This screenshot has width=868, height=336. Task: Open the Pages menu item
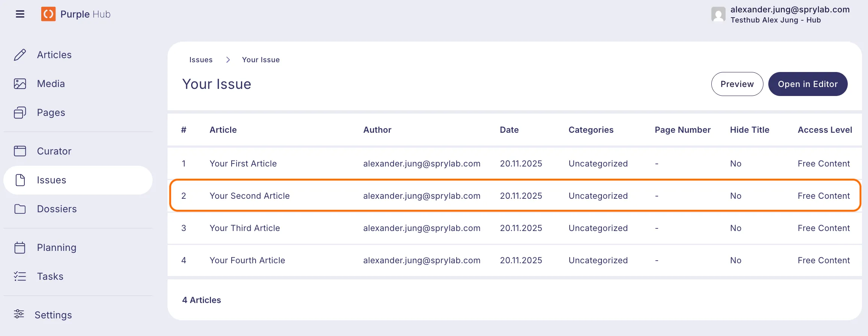tap(51, 112)
